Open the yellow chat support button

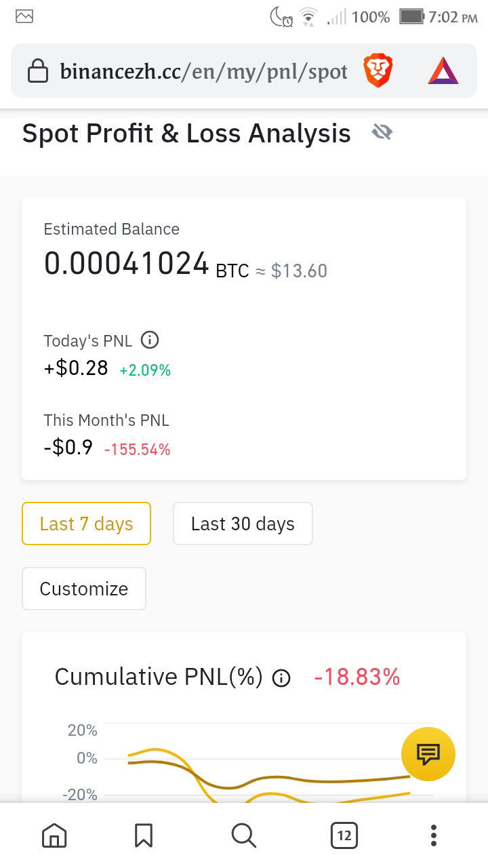(428, 753)
